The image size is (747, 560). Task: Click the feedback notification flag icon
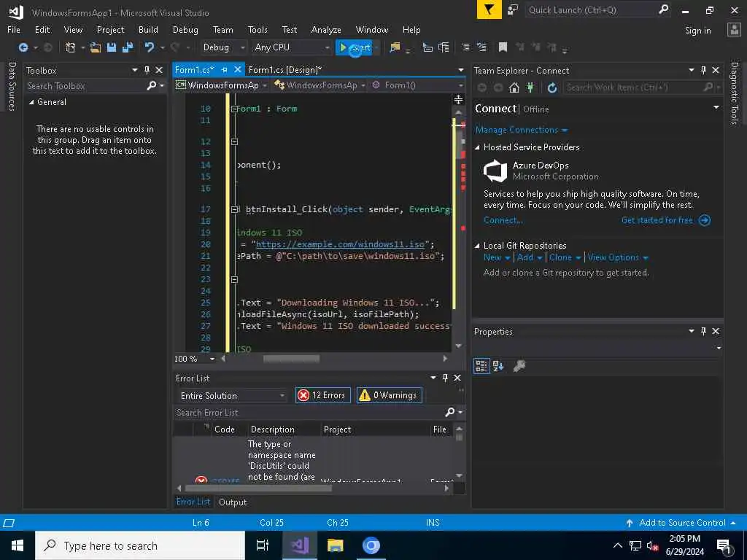pos(489,10)
